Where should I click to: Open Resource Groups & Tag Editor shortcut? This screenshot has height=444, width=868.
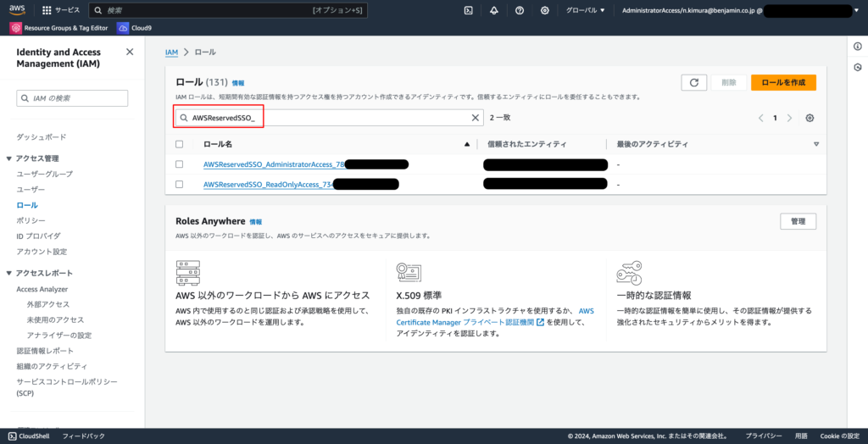(58, 28)
